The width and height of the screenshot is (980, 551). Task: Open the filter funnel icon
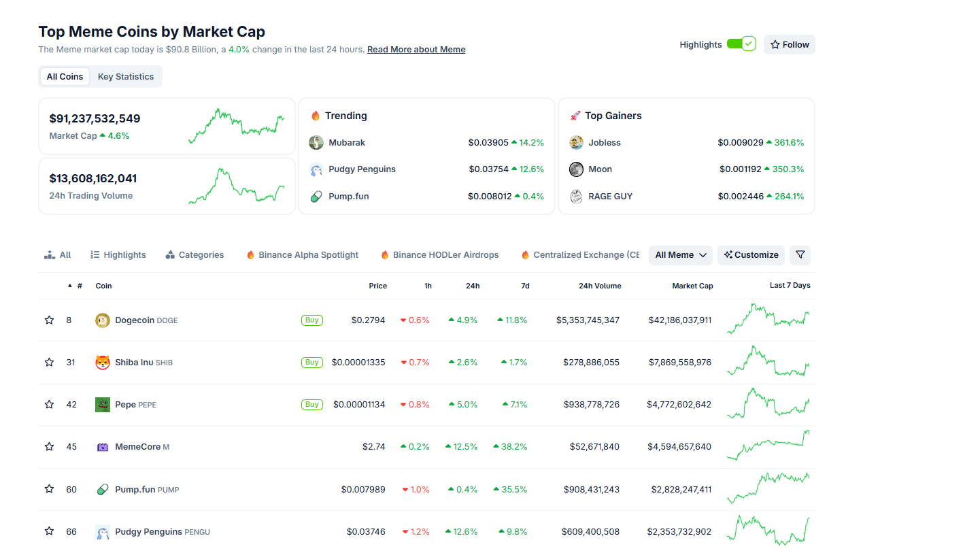(x=800, y=255)
